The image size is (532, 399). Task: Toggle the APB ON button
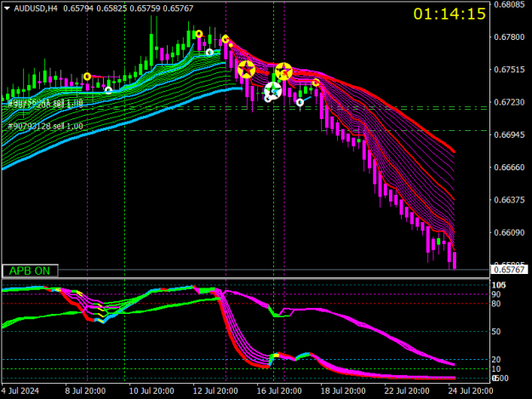pos(30,271)
